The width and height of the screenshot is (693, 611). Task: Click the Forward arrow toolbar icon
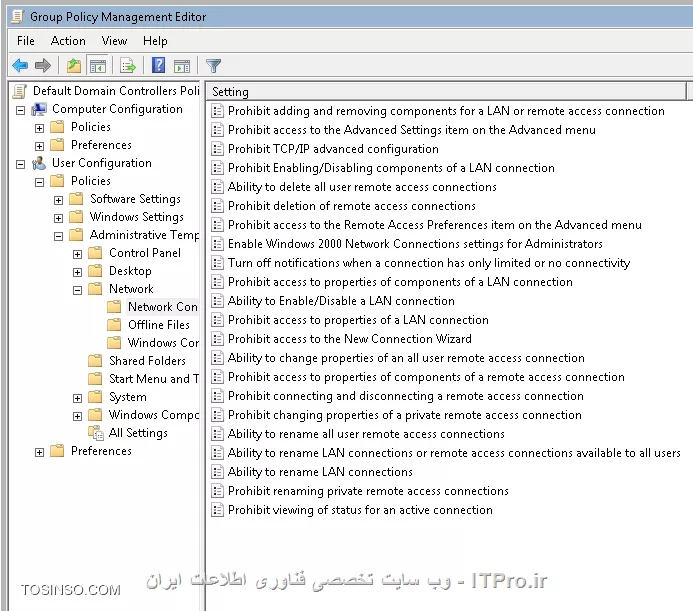click(43, 66)
